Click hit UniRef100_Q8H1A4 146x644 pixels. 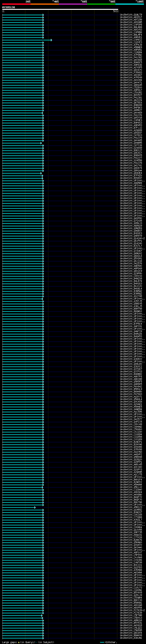click(131, 171)
